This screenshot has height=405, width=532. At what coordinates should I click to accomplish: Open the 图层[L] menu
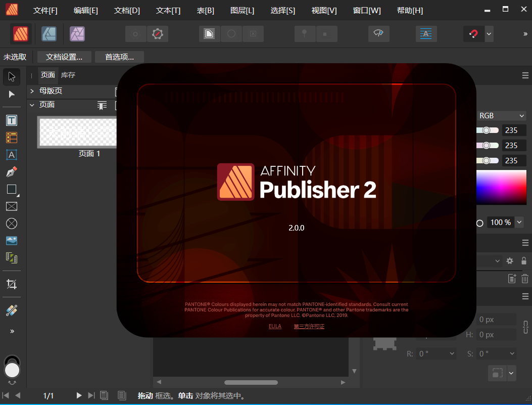coord(242,11)
